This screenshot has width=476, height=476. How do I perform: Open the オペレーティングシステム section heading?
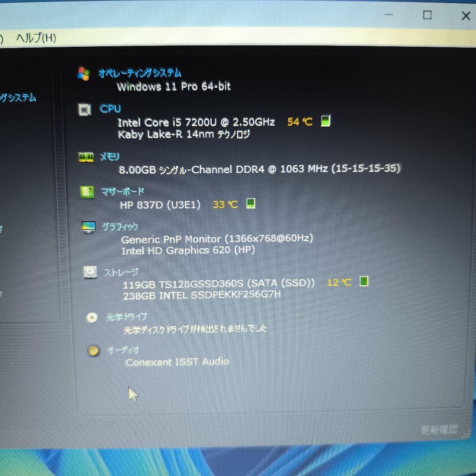pos(140,73)
